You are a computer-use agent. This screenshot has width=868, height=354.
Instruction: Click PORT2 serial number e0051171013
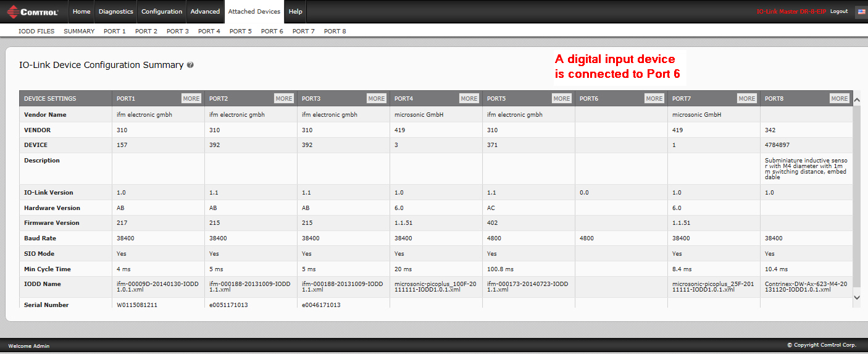coord(228,305)
